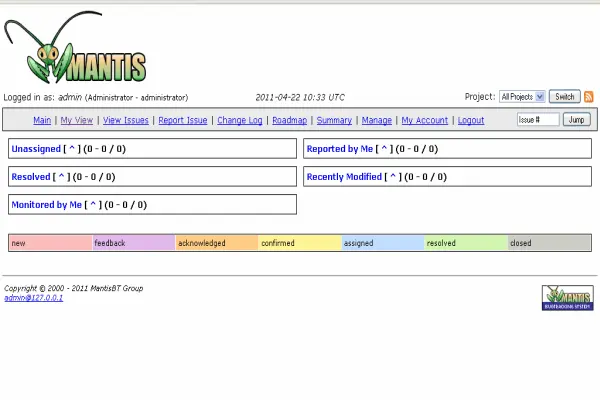Open the All Projects dropdown
Viewport: 600px width, 400px height.
pyautogui.click(x=522, y=97)
